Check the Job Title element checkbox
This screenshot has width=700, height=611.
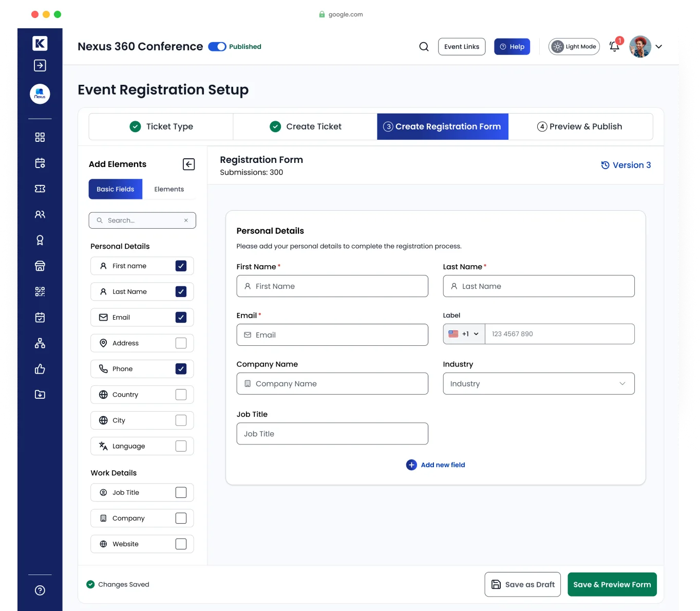click(181, 492)
